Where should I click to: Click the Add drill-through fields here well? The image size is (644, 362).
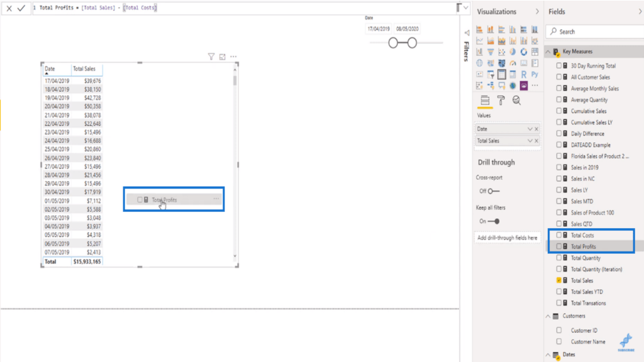pyautogui.click(x=508, y=238)
